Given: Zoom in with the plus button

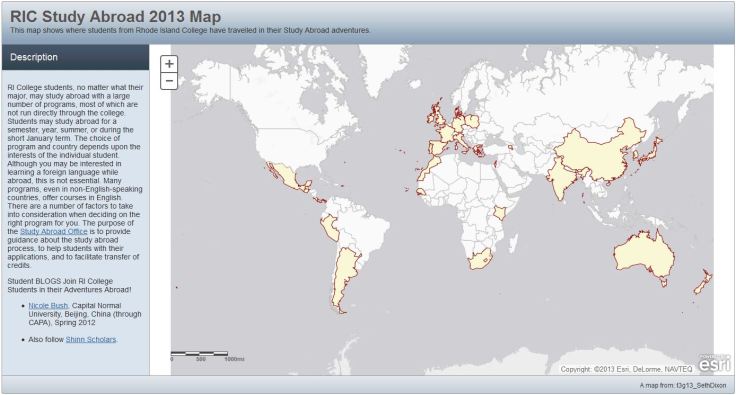Looking at the screenshot, I should click(169, 63).
